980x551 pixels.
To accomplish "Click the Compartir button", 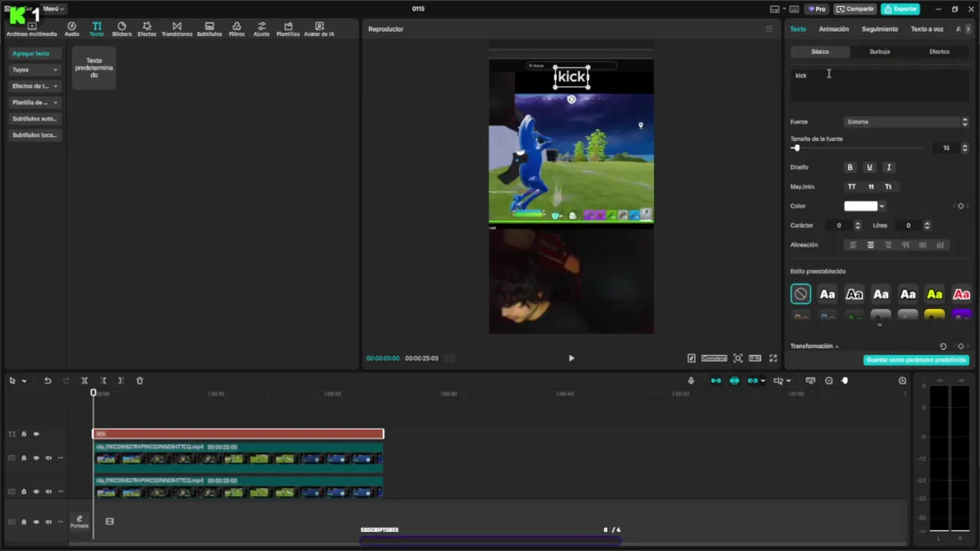I will coord(855,9).
